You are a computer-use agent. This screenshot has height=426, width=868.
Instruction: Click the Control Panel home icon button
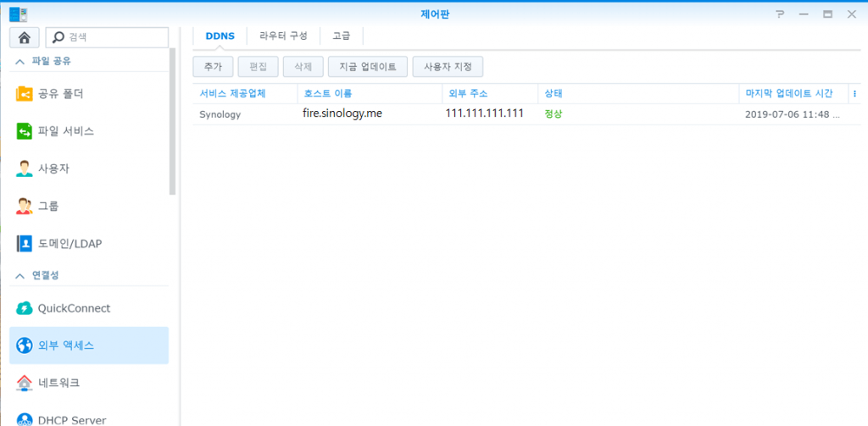tap(25, 37)
